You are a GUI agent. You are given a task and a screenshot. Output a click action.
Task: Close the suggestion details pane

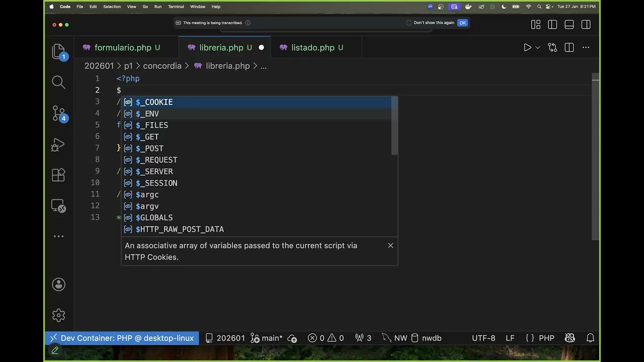pos(390,245)
